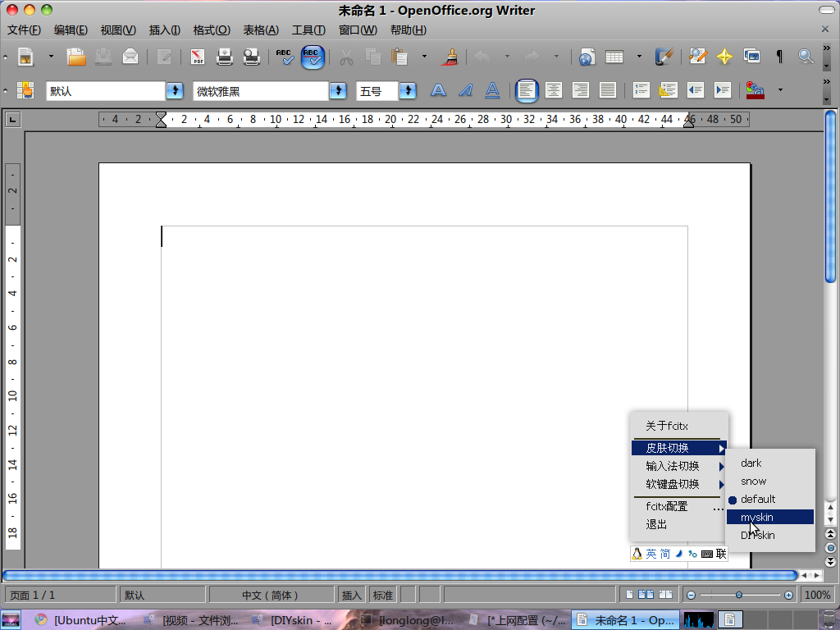Print file directly icon
The width and height of the screenshot is (840, 630).
pos(225,57)
